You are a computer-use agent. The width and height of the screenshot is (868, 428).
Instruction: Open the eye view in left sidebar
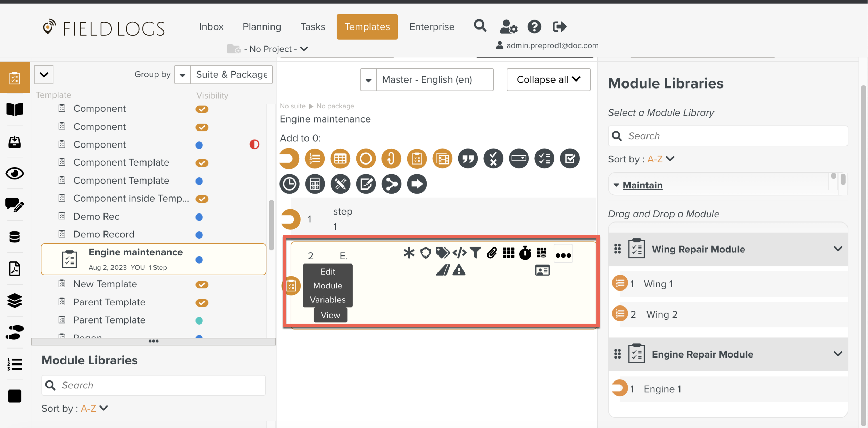[x=15, y=173]
